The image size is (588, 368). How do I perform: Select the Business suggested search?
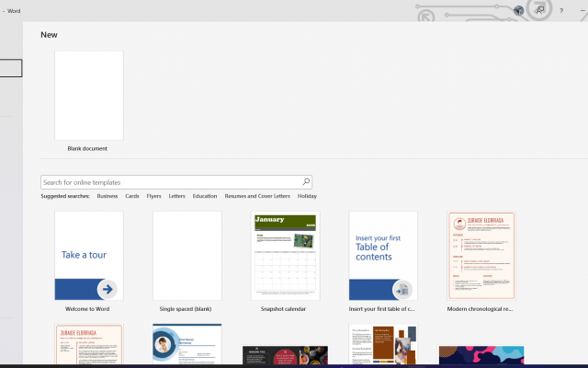click(x=107, y=196)
